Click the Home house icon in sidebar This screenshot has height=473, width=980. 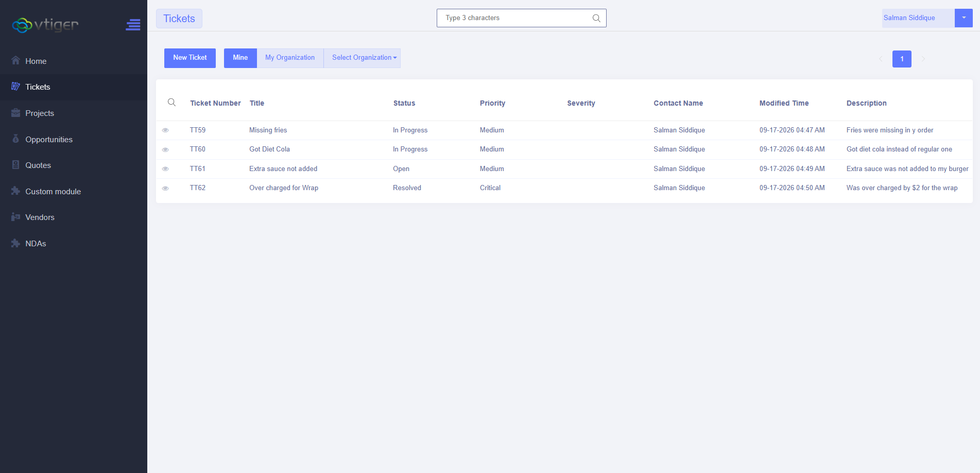(15, 60)
